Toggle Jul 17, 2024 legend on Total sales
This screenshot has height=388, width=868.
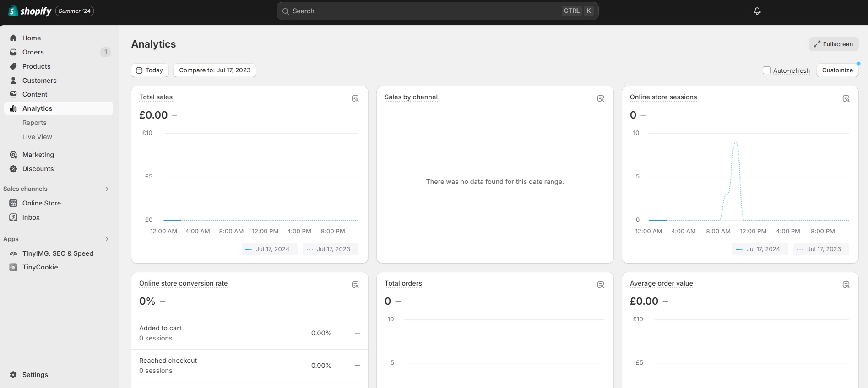pyautogui.click(x=269, y=249)
